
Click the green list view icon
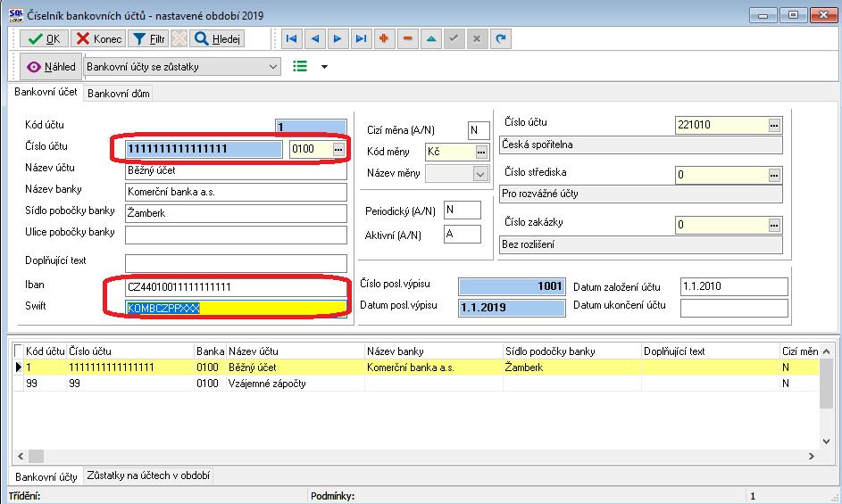pyautogui.click(x=300, y=67)
